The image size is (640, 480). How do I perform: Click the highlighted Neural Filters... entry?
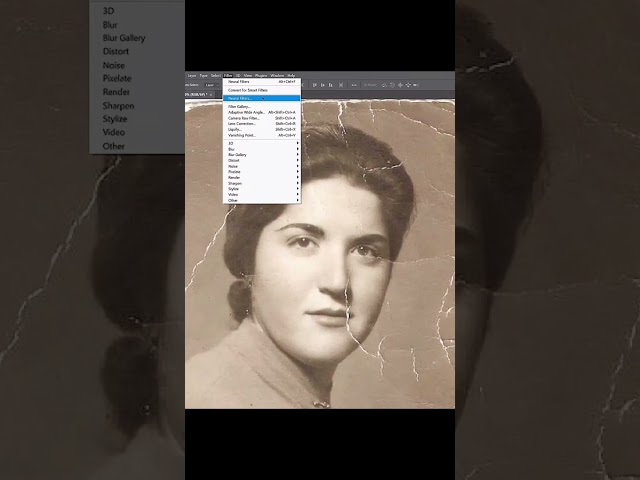[262, 98]
